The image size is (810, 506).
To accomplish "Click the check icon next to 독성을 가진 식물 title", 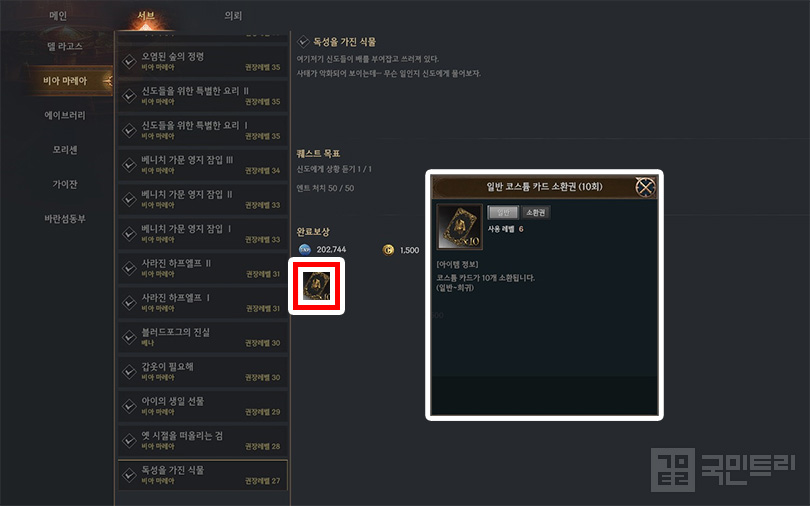I will [x=303, y=41].
